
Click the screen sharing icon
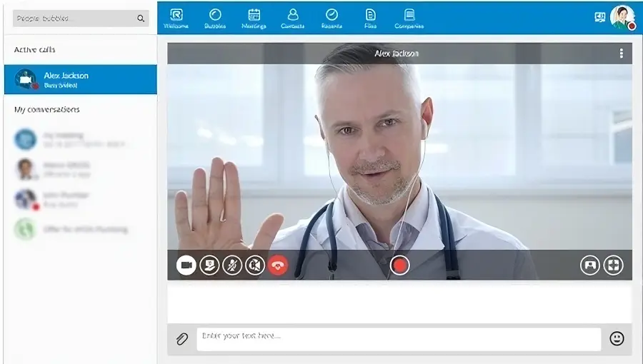209,266
